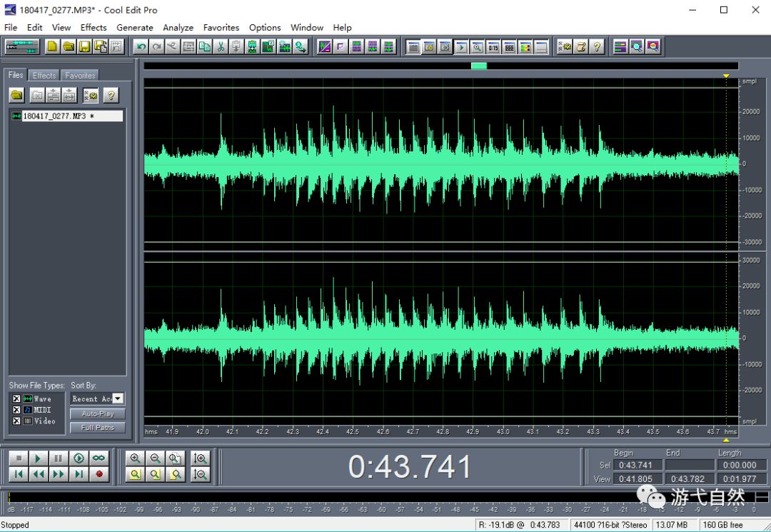771x532 pixels.
Task: Open settings with the main toolbar gear icon
Action: pos(565,46)
